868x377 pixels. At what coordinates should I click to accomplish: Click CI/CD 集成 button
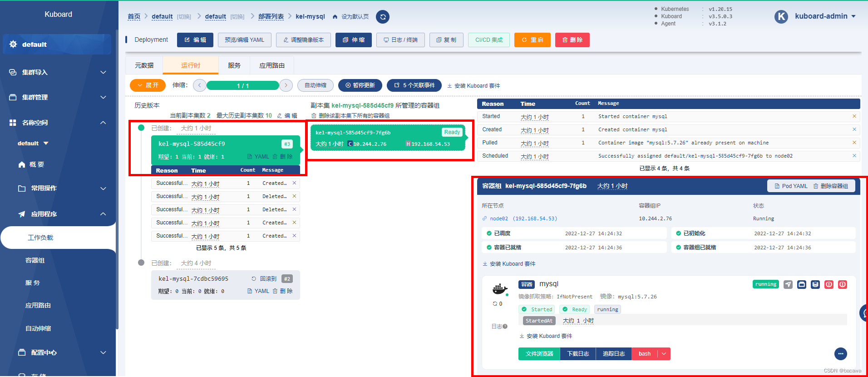(x=489, y=40)
